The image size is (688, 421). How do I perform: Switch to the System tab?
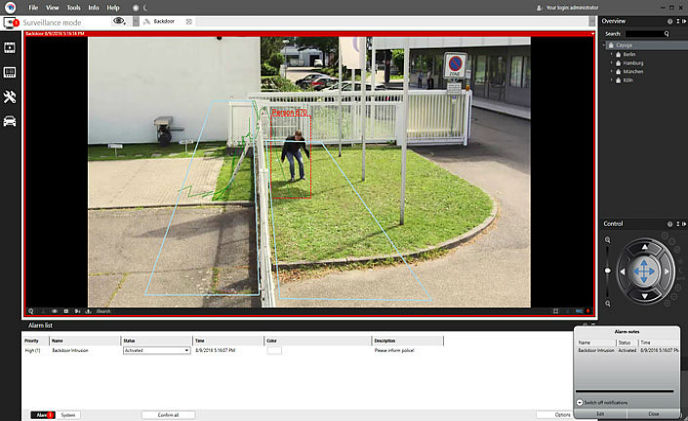pyautogui.click(x=68, y=415)
